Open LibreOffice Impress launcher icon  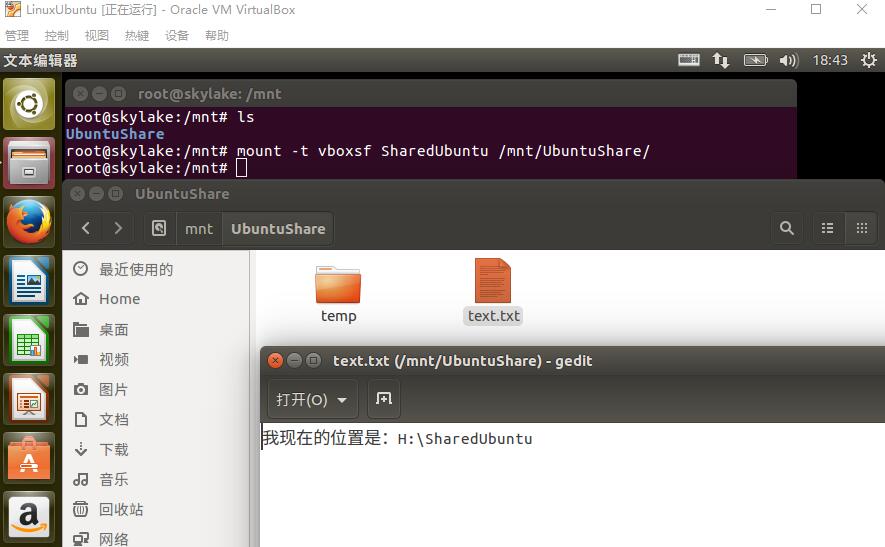tap(29, 399)
